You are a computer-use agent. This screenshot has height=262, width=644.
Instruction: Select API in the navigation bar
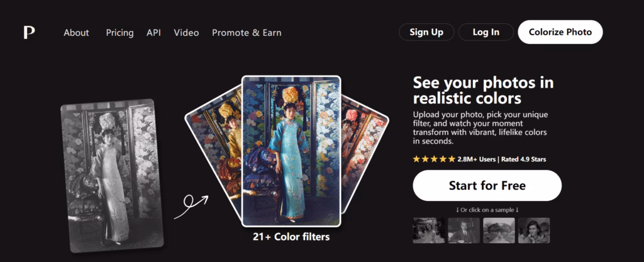coord(153,33)
